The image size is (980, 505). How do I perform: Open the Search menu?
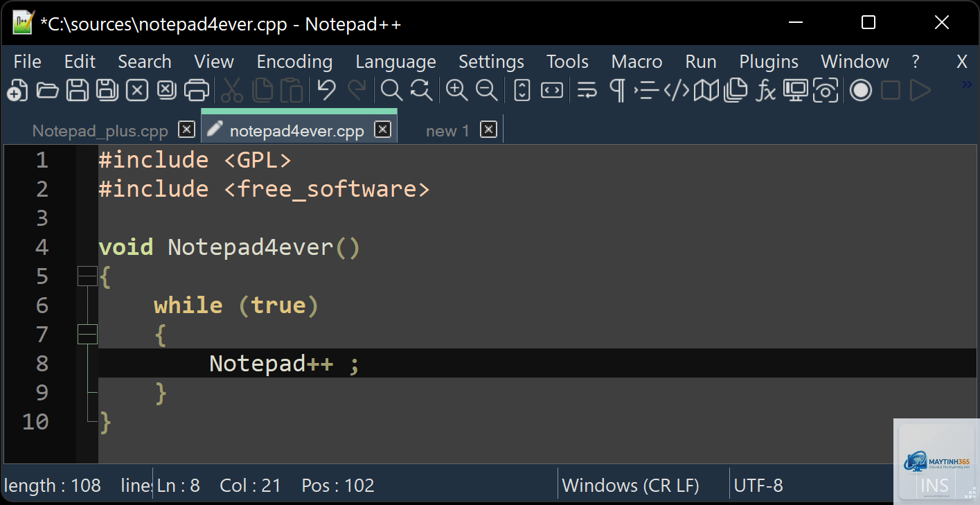coord(144,62)
